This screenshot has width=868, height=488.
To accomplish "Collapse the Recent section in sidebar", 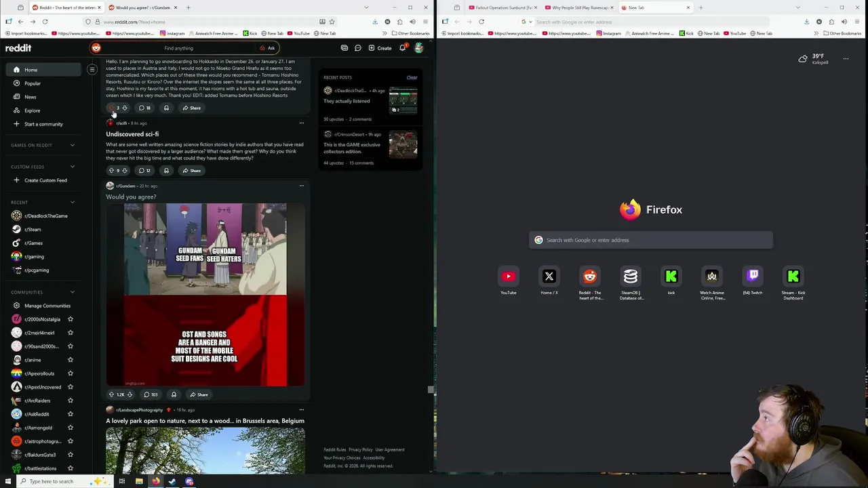I will [x=73, y=202].
